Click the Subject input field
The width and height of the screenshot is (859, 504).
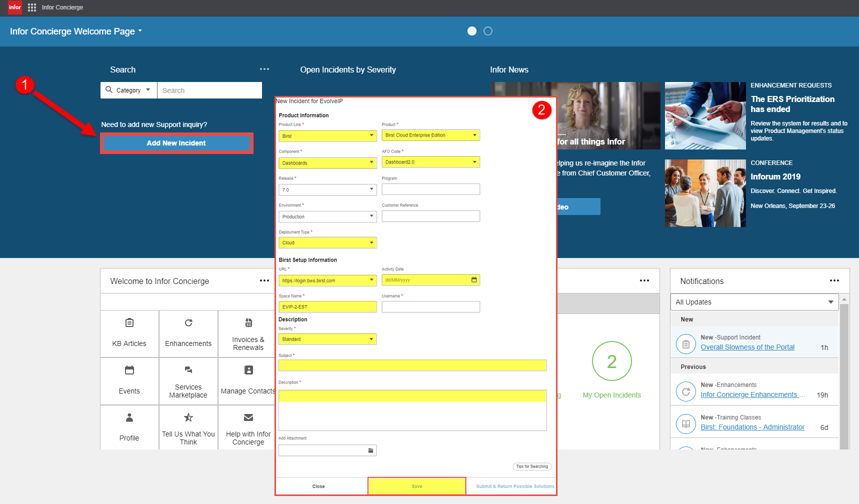pos(412,365)
